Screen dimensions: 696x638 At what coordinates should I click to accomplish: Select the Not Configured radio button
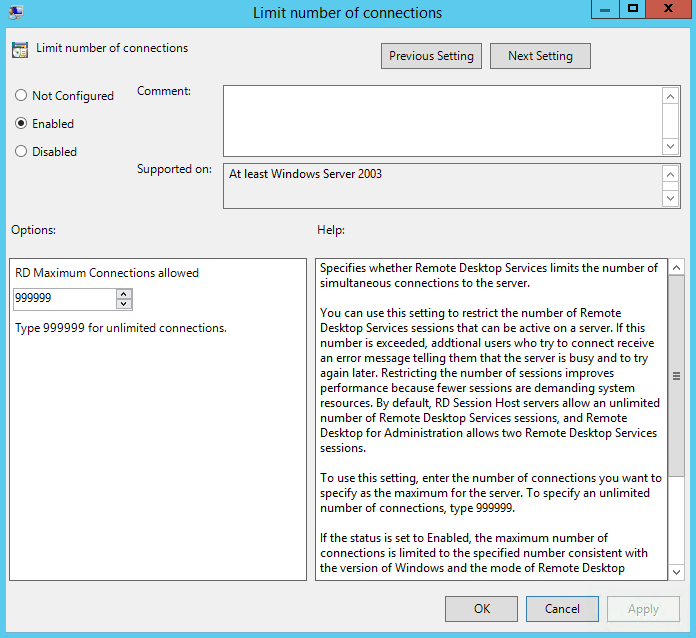click(21, 96)
